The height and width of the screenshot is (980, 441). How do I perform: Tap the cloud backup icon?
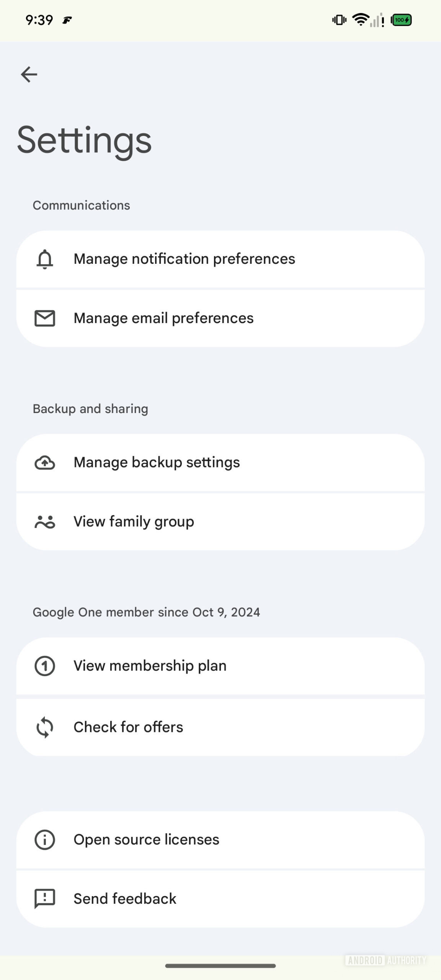click(x=45, y=463)
